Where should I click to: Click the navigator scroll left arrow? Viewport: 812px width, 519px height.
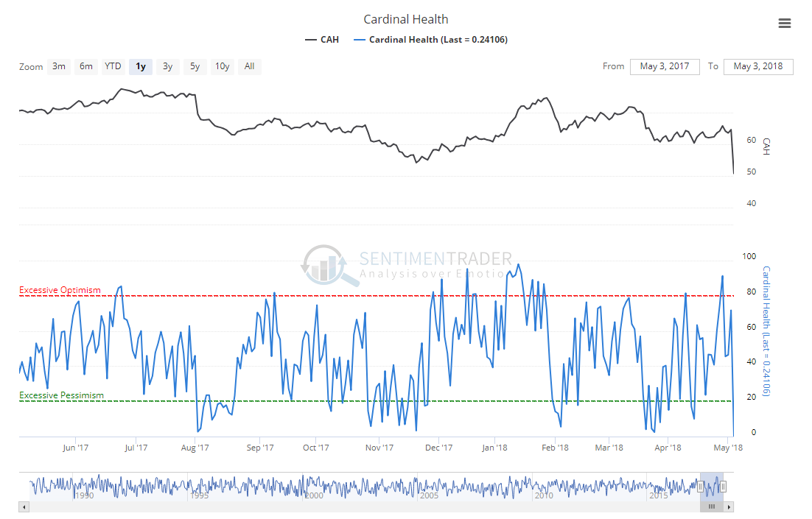pos(24,507)
